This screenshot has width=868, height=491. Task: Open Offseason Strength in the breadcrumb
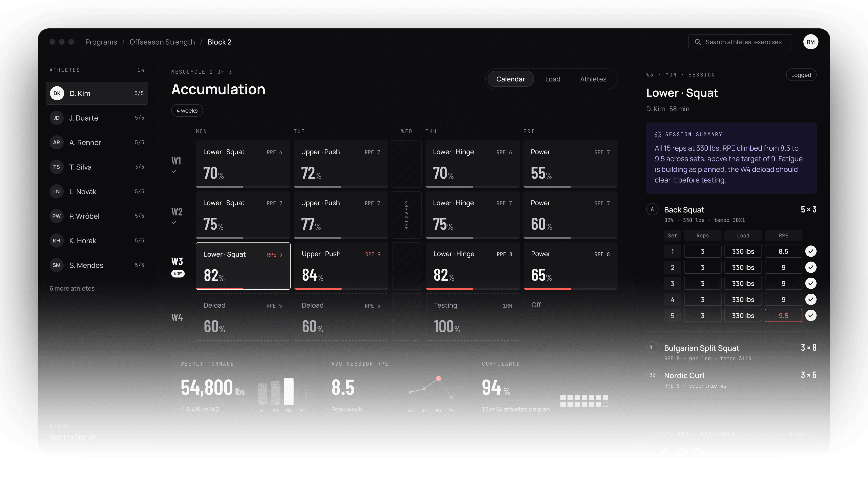coord(162,42)
